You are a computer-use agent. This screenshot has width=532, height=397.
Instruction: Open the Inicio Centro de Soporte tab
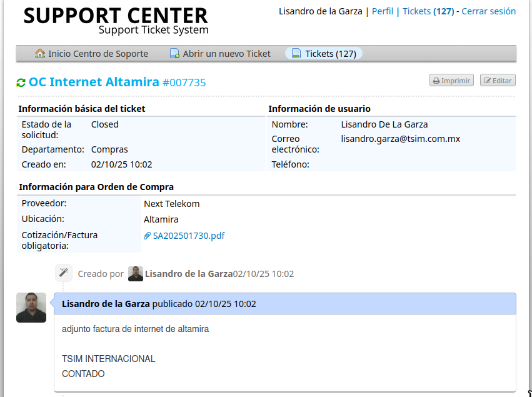98,54
